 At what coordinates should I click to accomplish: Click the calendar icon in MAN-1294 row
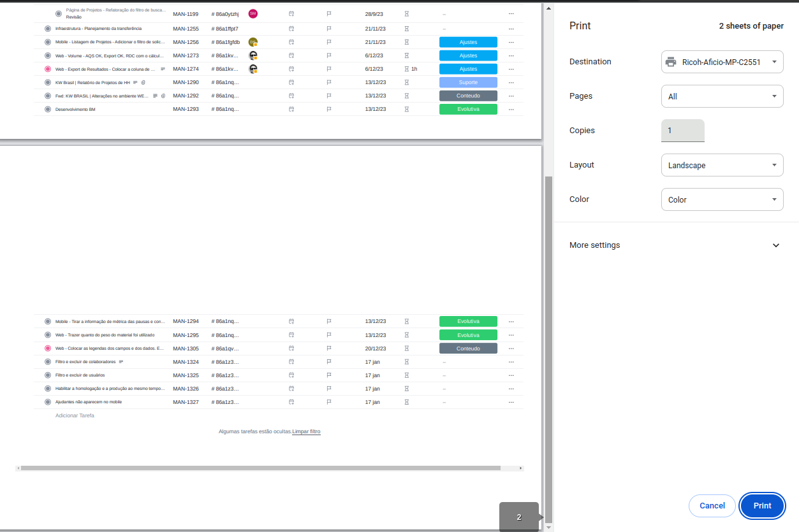pos(291,322)
